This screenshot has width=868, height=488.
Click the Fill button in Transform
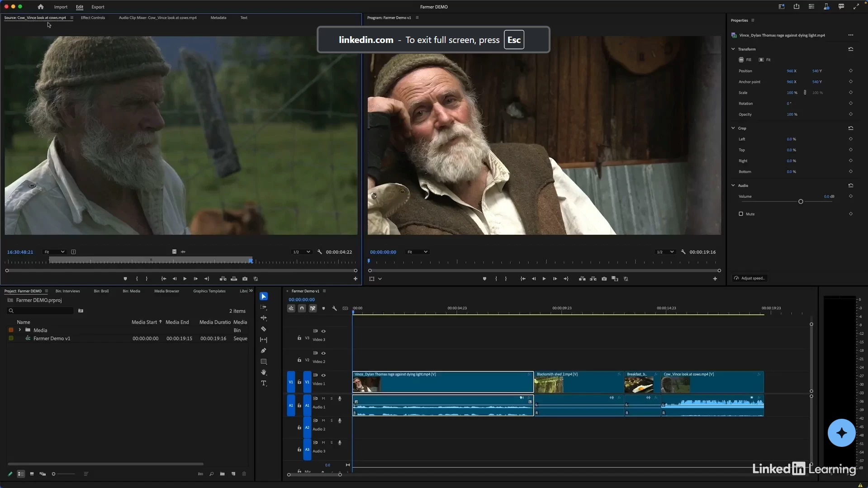pos(745,60)
